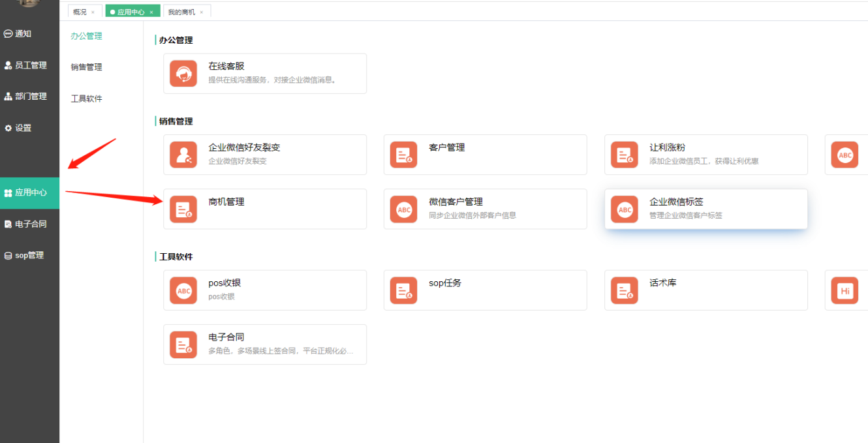Click the sop任务 app icon
The height and width of the screenshot is (443, 868).
coord(404,290)
